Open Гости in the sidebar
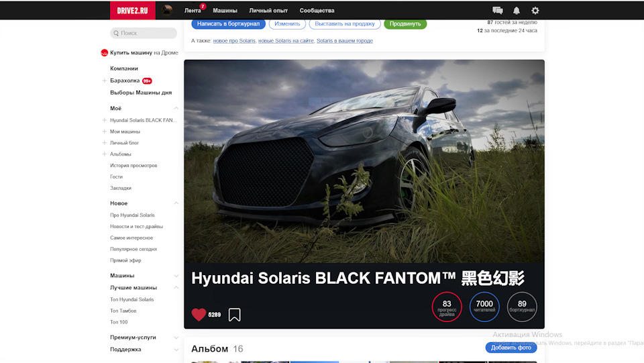Image resolution: width=644 pixels, height=363 pixels. tap(116, 176)
